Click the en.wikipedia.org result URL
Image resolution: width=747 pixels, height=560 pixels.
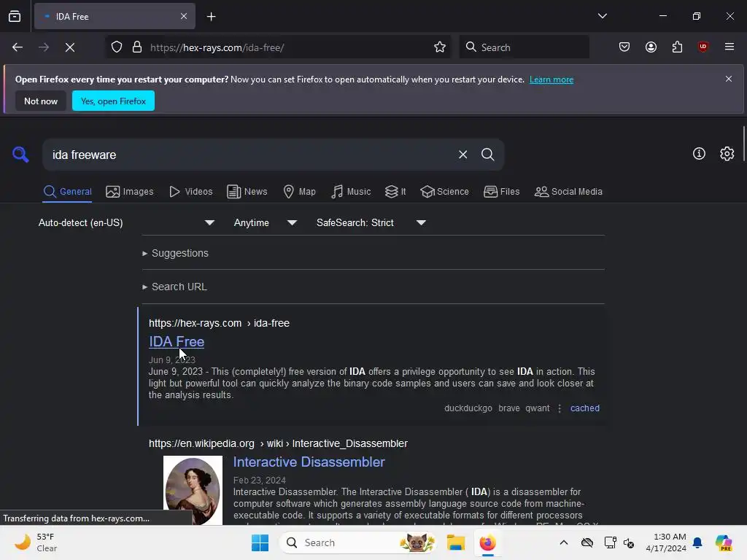[278, 443]
